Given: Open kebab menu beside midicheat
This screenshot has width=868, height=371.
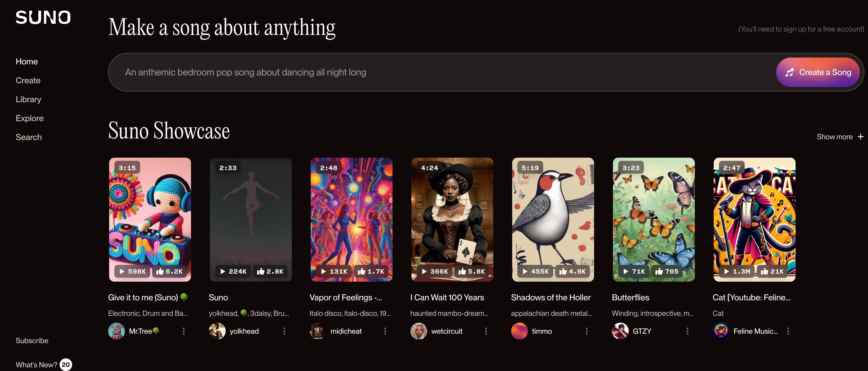Looking at the screenshot, I should tap(385, 331).
